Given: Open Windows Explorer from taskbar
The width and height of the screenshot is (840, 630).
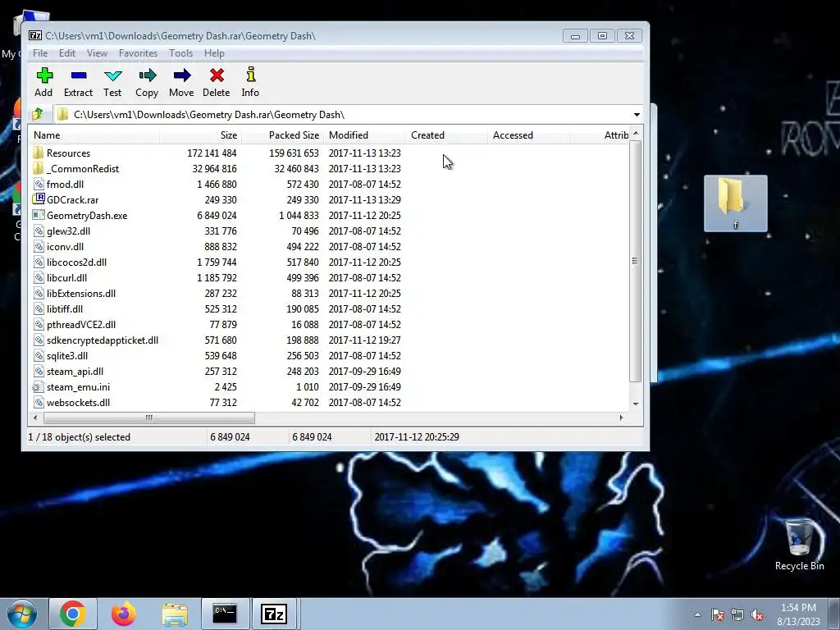Looking at the screenshot, I should [175, 614].
